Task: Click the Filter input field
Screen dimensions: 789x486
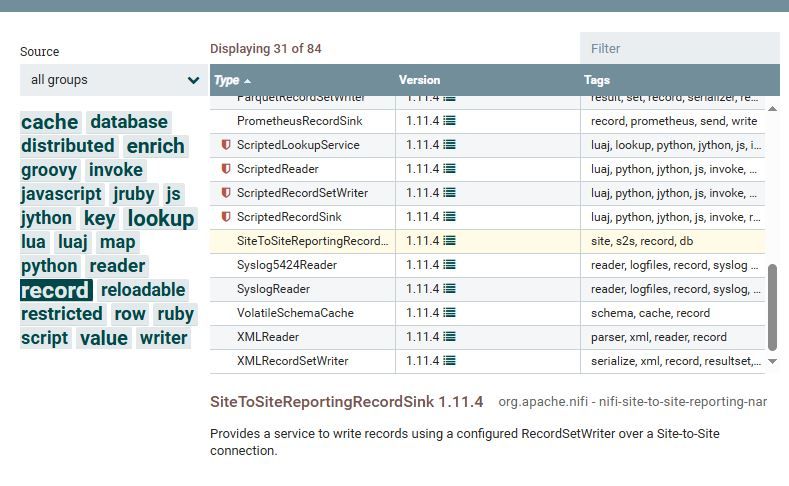Action: [679, 48]
